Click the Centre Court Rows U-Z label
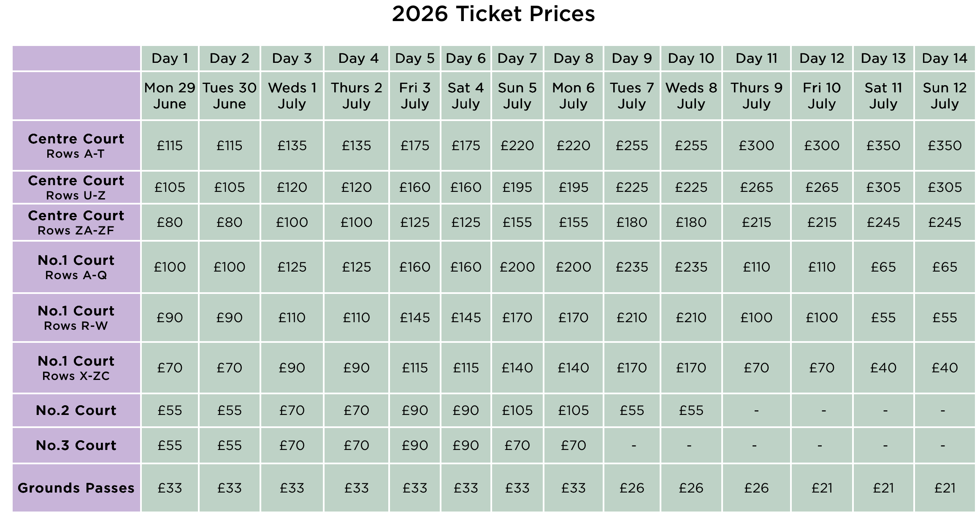The width and height of the screenshot is (980, 517). [76, 187]
